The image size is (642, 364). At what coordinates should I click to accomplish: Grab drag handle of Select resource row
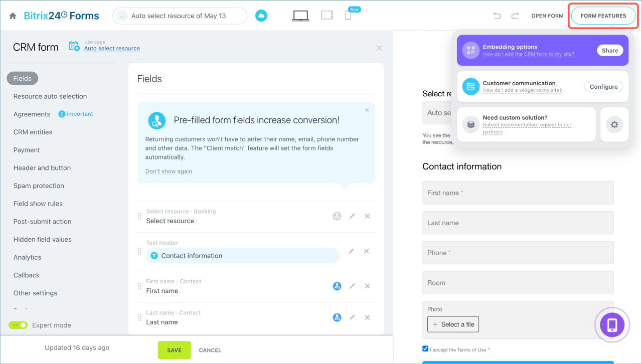[139, 216]
